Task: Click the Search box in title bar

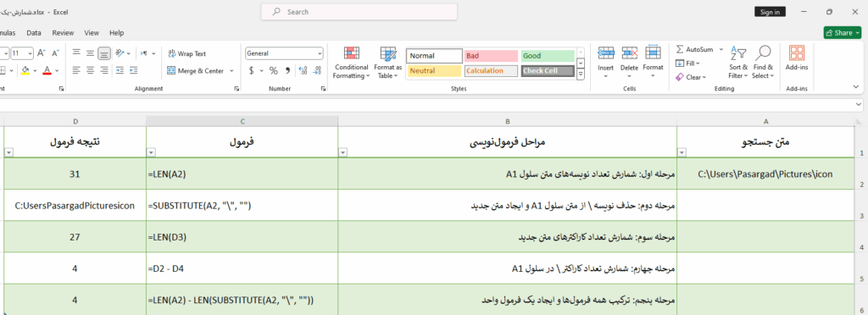Action: pos(359,12)
